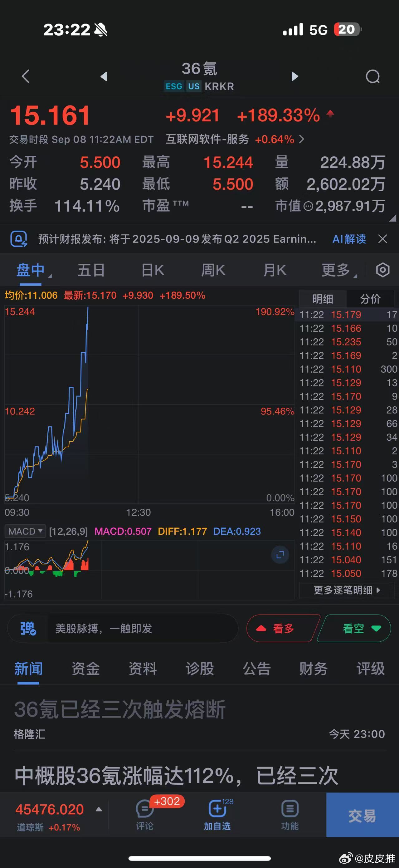Expand the 更多 chart period dropdown
The height and width of the screenshot is (868, 399).
pos(339,270)
